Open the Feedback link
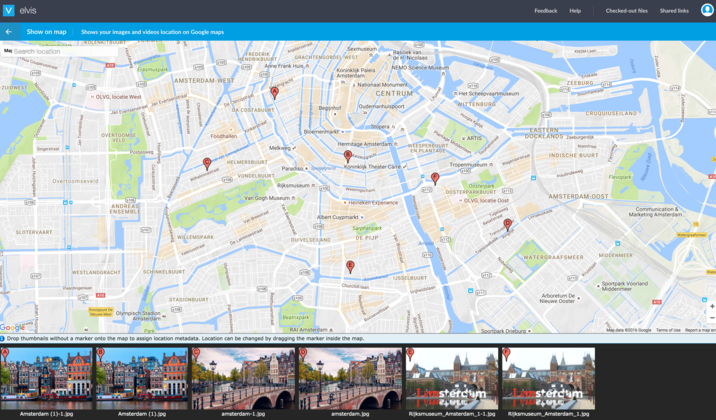 (546, 10)
